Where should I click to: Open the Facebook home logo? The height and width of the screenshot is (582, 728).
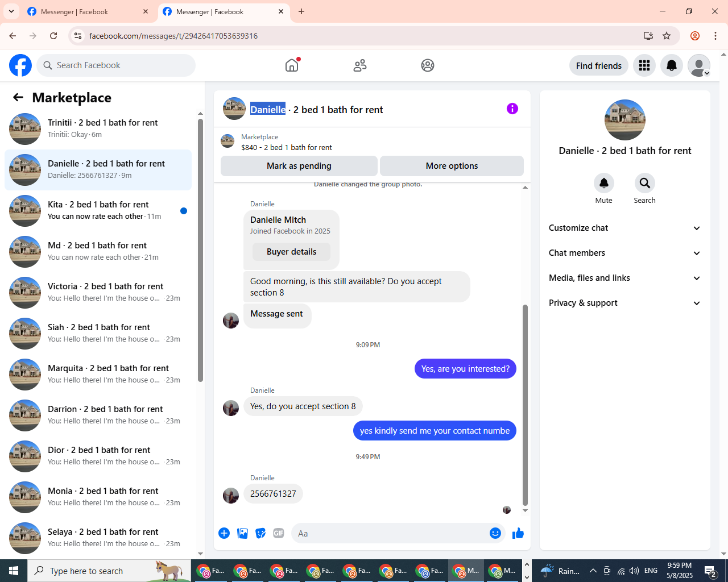[x=20, y=65]
